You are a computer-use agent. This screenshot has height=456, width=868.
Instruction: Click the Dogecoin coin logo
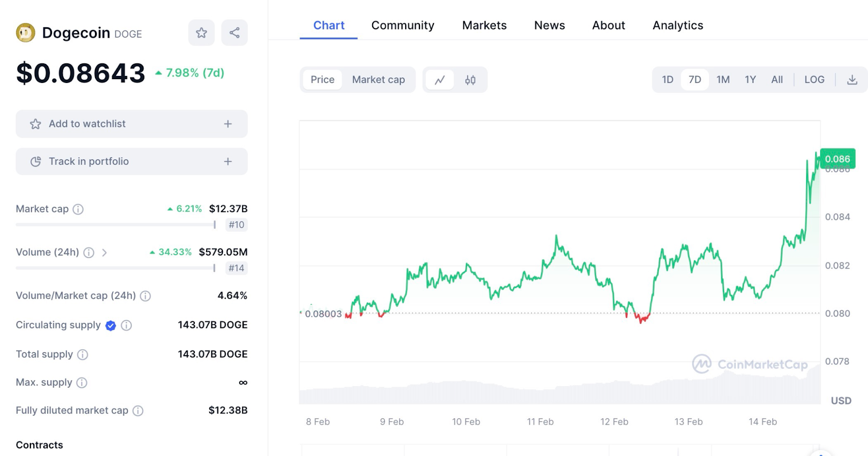[25, 33]
